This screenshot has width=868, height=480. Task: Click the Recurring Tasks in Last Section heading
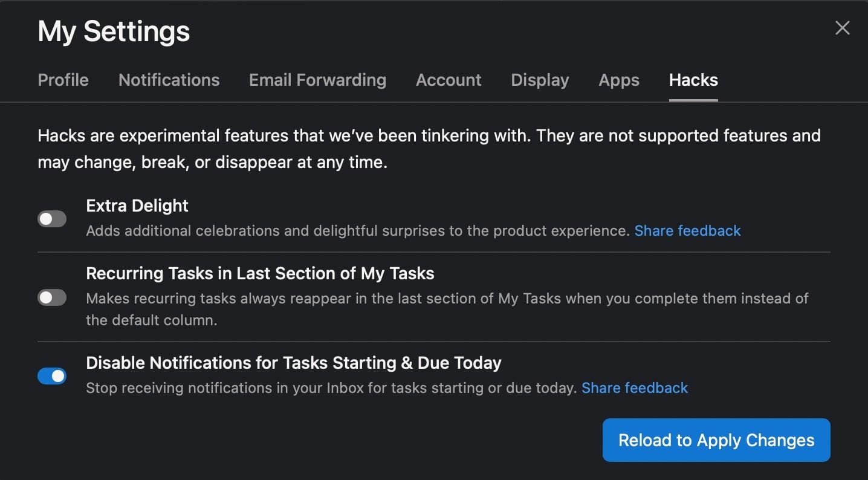(x=260, y=274)
